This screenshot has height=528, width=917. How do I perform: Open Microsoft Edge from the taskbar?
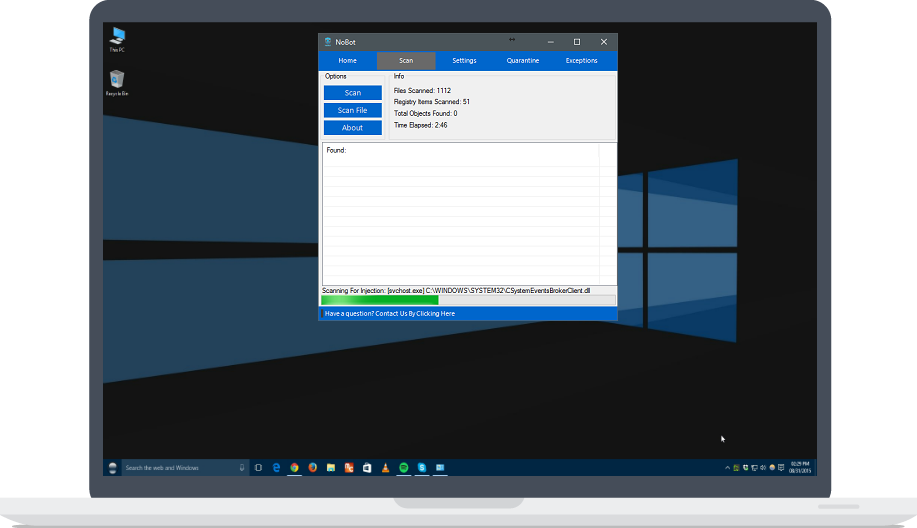(276, 467)
